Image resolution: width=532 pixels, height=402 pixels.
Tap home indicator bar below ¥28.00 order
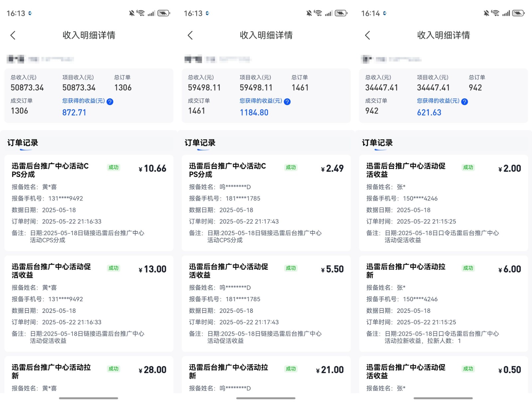[x=88, y=398]
